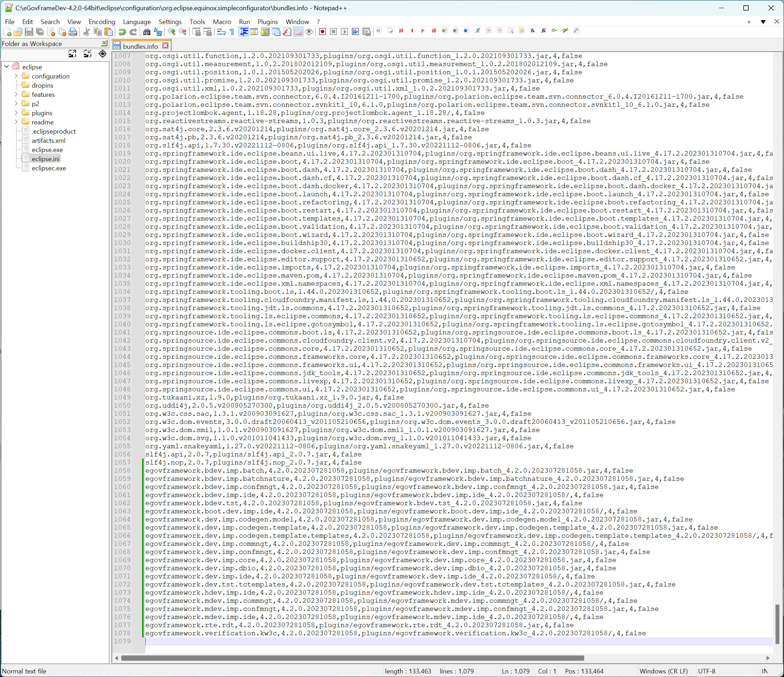Image resolution: width=784 pixels, height=677 pixels.
Task: Open Find dialog via binoculars icon
Action: (147, 32)
